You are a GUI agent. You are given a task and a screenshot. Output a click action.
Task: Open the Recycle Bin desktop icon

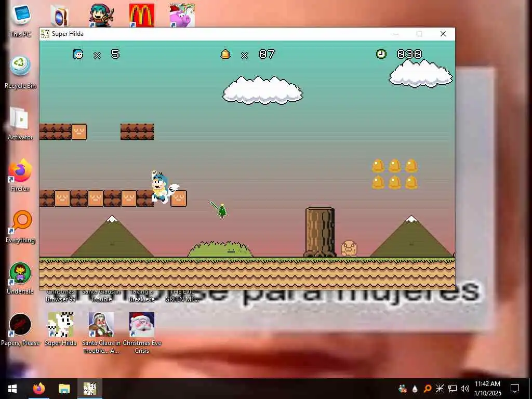point(20,72)
